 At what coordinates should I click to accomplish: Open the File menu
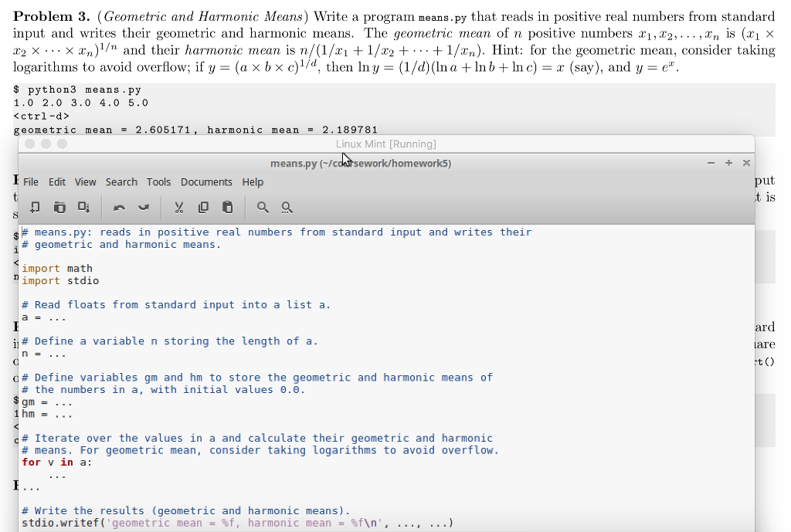tap(31, 182)
